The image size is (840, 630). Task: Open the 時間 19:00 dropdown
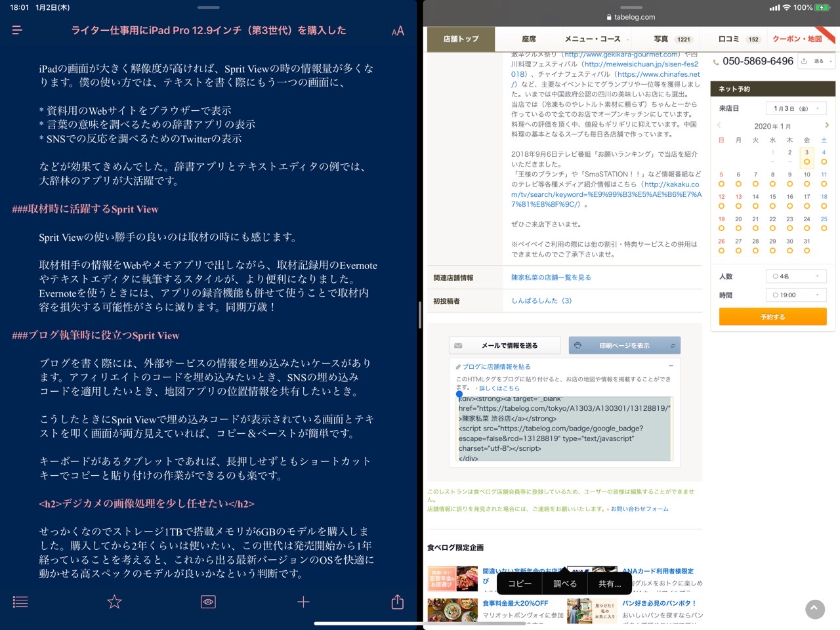point(796,295)
